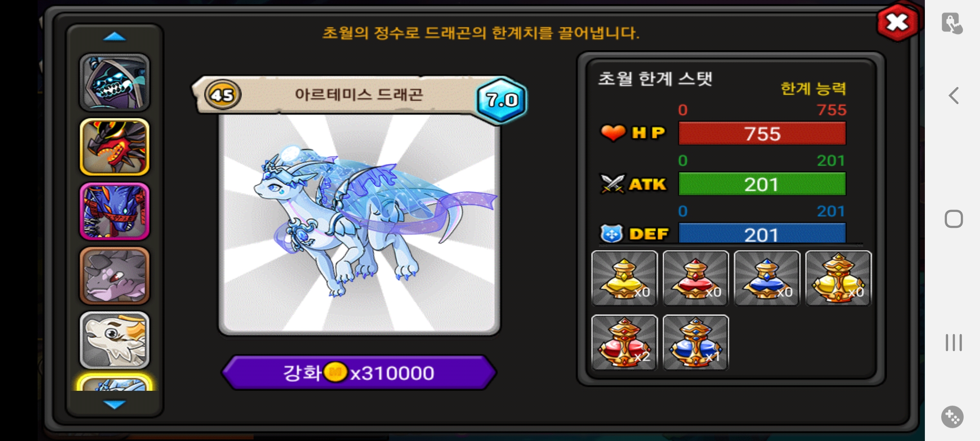Close the transcendence window with red X

(897, 22)
